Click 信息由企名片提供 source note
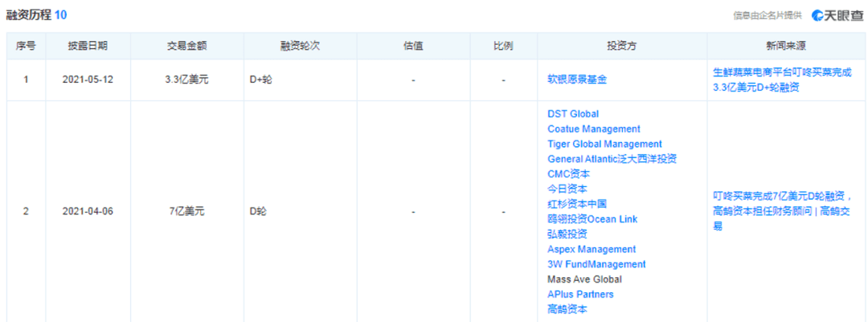The height and width of the screenshot is (322, 868). coord(768,15)
